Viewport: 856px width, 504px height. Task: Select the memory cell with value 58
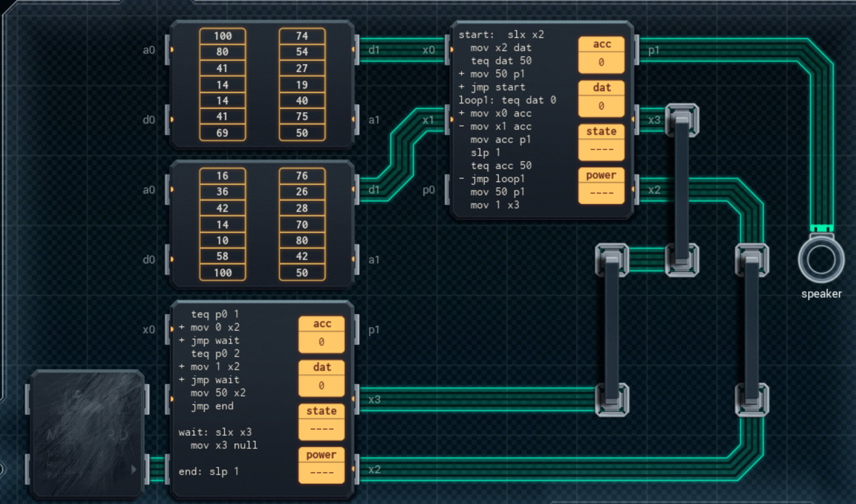click(222, 256)
